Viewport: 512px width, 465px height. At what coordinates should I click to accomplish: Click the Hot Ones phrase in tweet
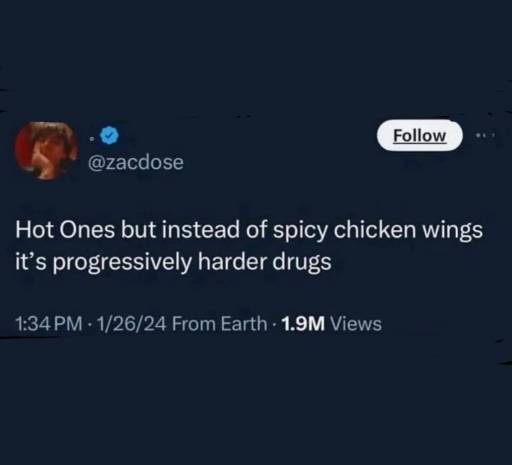pos(65,230)
